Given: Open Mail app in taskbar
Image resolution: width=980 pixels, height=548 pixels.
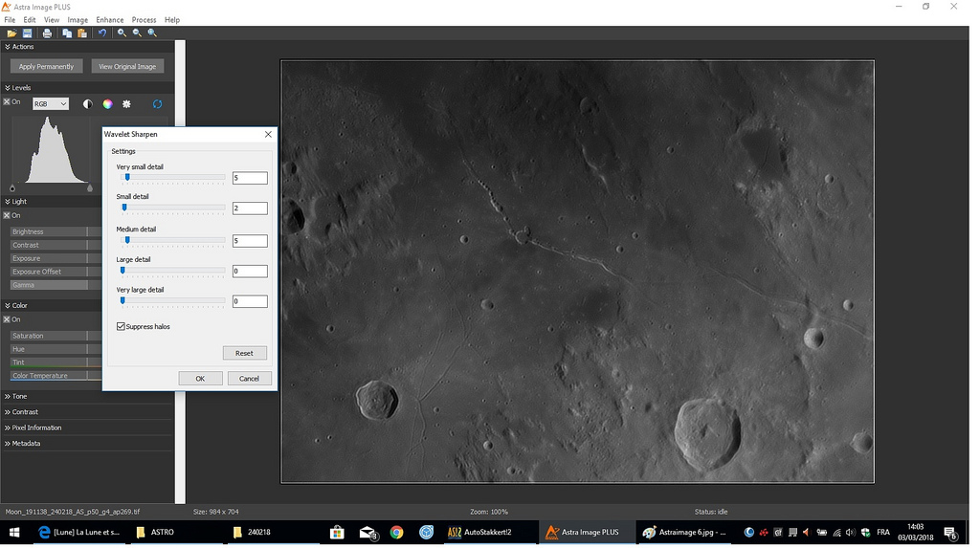Looking at the screenshot, I should [x=367, y=533].
